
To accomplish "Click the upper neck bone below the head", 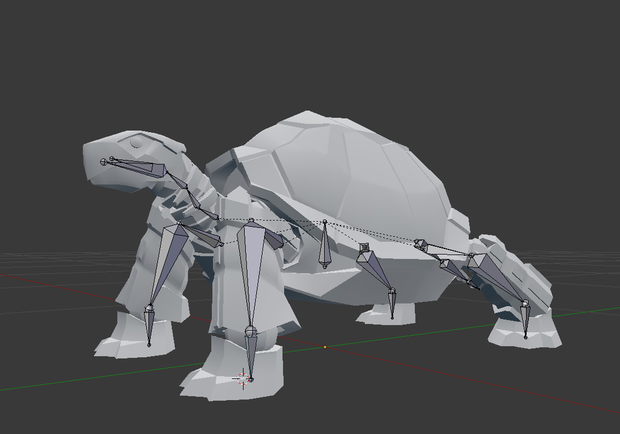I will [177, 180].
